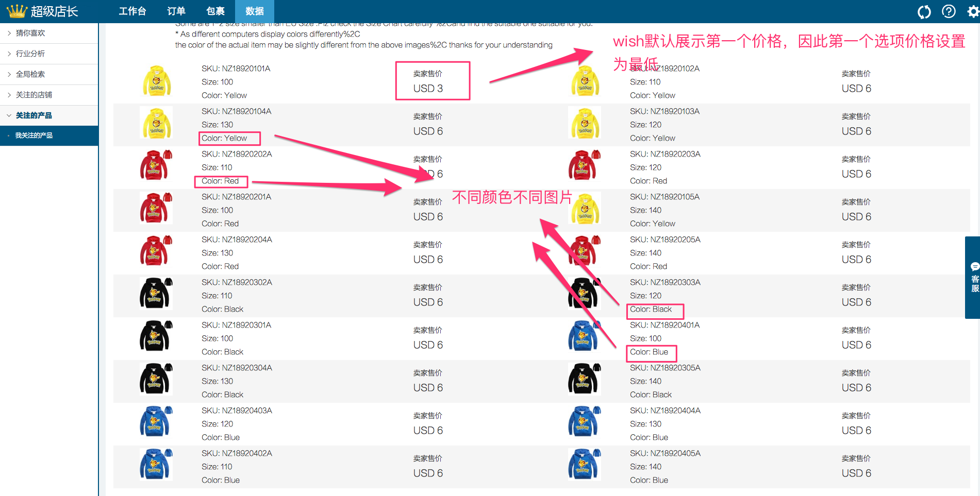Open the settings gear icon
The width and height of the screenshot is (980, 496).
pos(973,11)
